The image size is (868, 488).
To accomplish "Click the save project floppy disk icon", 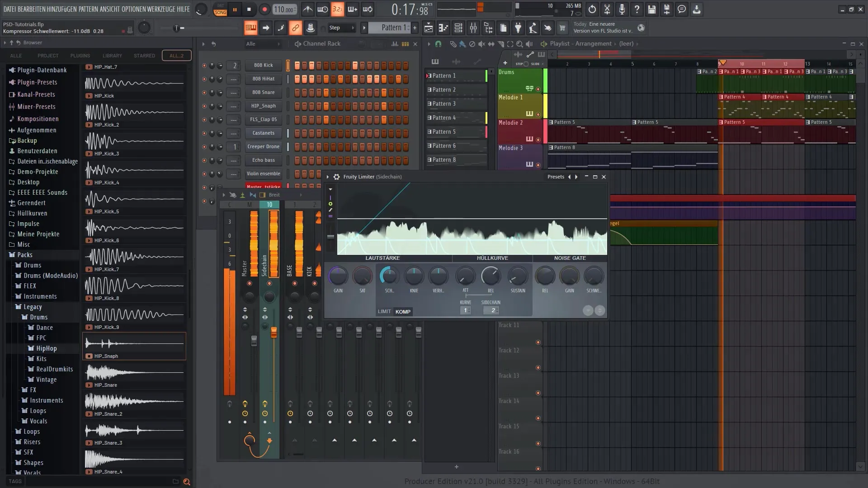I will [652, 9].
